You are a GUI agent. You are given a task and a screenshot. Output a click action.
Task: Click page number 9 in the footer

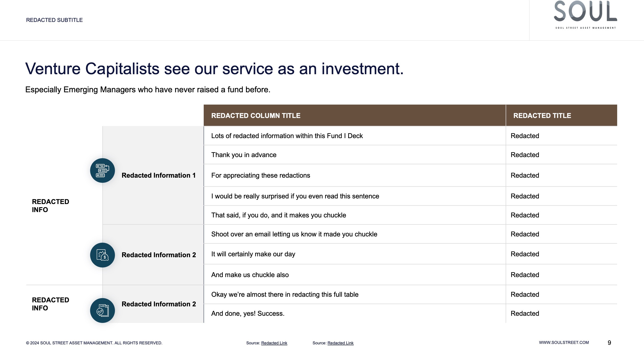pyautogui.click(x=609, y=343)
